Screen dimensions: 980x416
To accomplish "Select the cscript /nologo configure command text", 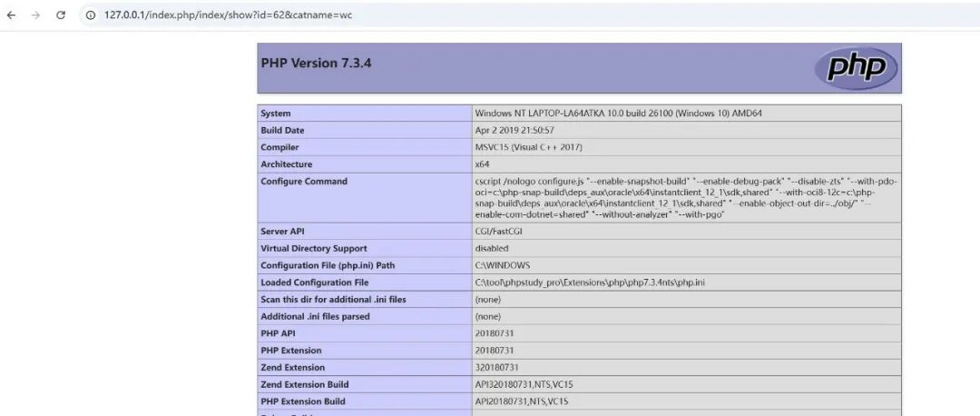I will 686,198.
